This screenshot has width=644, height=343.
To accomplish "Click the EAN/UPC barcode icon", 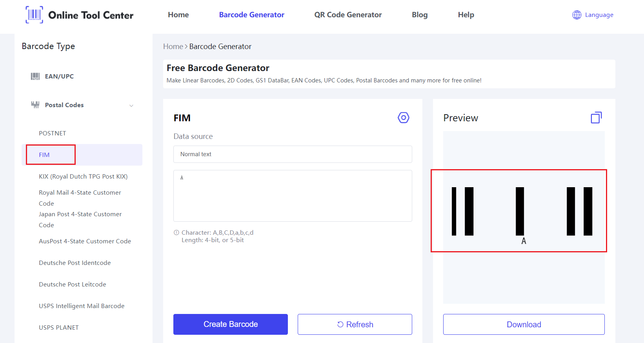I will [35, 77].
